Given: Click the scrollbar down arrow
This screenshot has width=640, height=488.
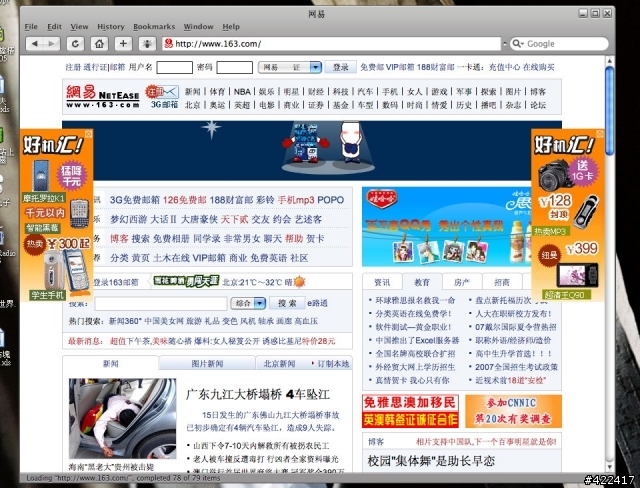Looking at the screenshot, I should pyautogui.click(x=610, y=467).
